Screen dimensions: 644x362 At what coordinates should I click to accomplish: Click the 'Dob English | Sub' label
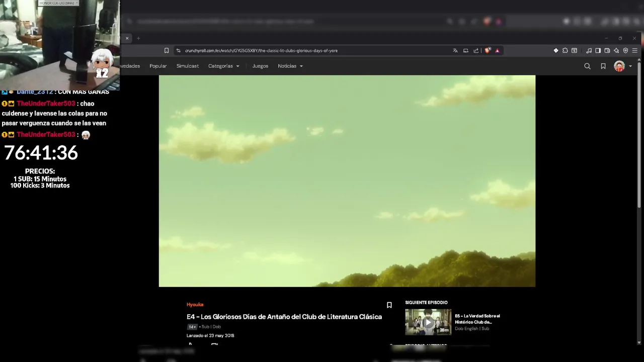472,329
